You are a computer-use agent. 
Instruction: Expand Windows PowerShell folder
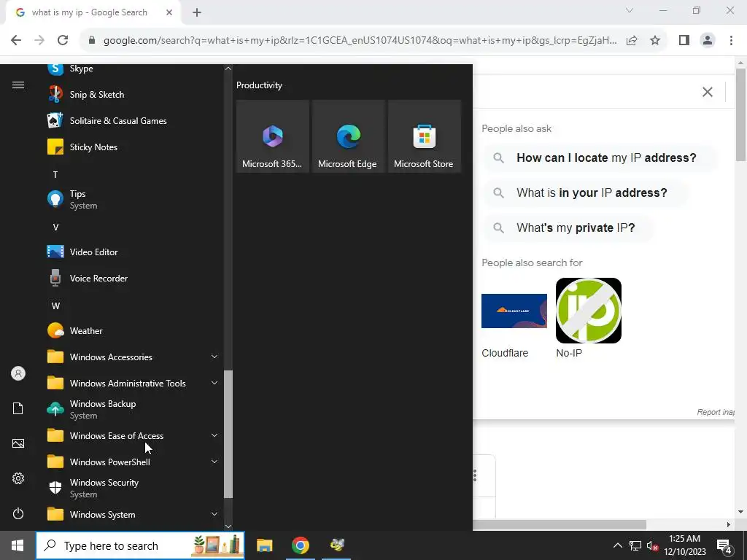pyautogui.click(x=132, y=462)
